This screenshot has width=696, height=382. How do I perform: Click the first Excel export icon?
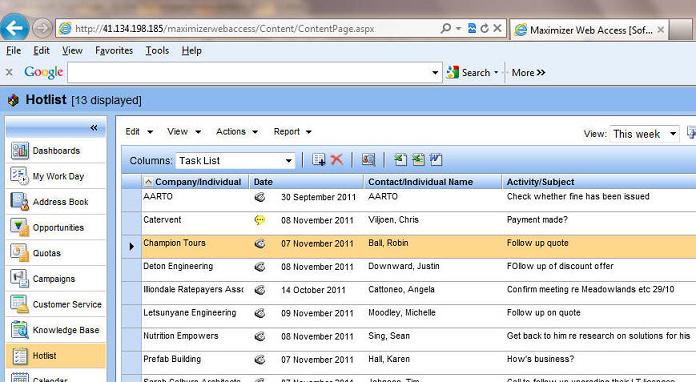point(400,160)
